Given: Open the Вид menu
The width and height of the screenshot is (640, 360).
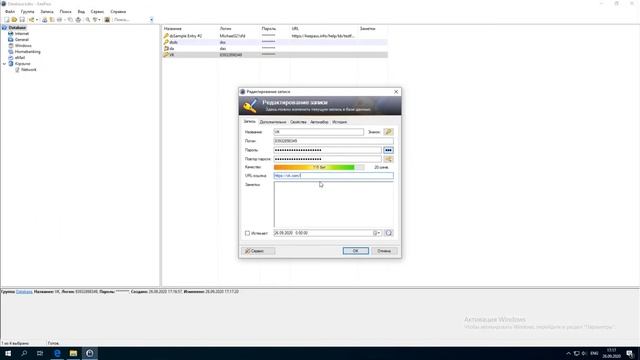Looking at the screenshot, I should pyautogui.click(x=81, y=12).
